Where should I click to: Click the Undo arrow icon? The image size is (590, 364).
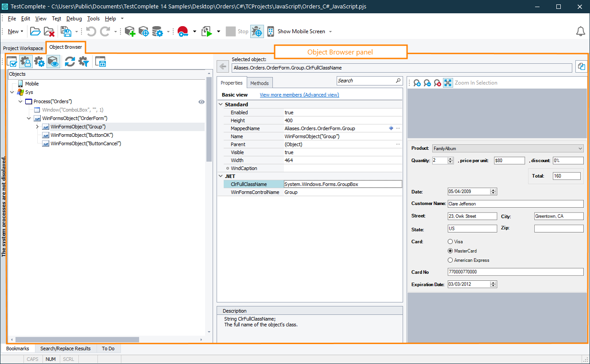coord(91,31)
